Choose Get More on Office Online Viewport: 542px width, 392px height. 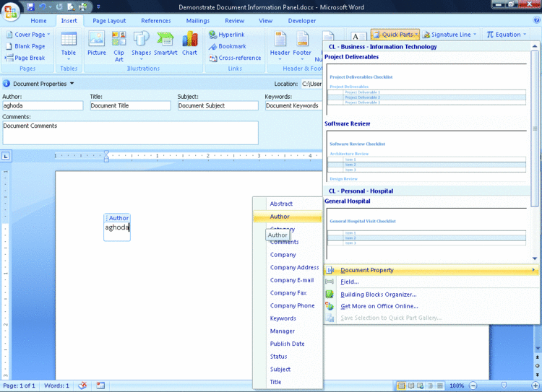tap(379, 306)
